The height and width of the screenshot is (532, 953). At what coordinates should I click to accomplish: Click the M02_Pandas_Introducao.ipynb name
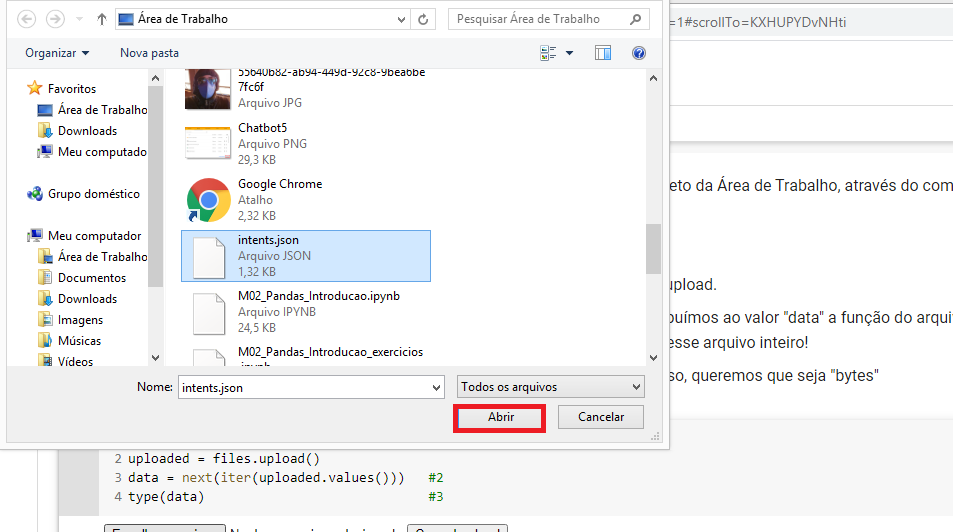click(319, 296)
